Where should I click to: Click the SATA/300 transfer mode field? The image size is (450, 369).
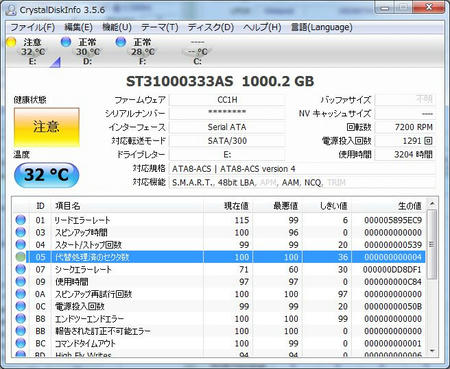(227, 141)
